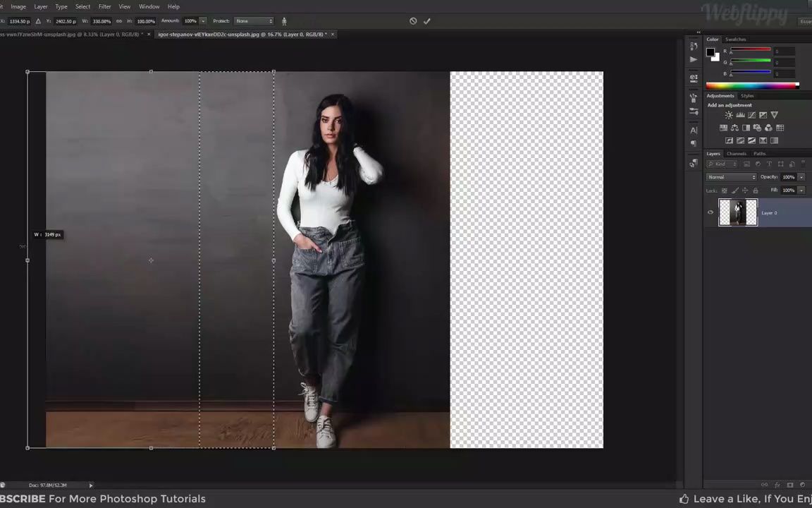Click the link layers icon

pyautogui.click(x=764, y=485)
